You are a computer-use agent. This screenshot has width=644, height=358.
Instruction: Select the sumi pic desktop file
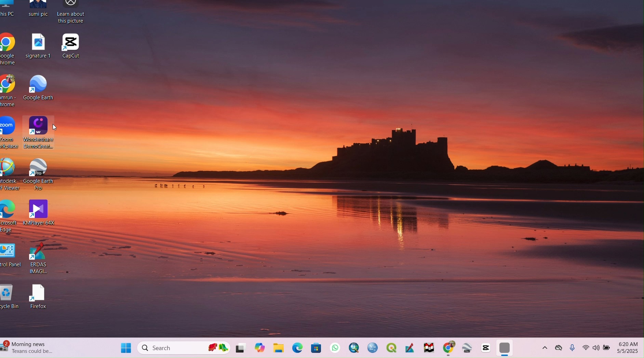pos(39,9)
